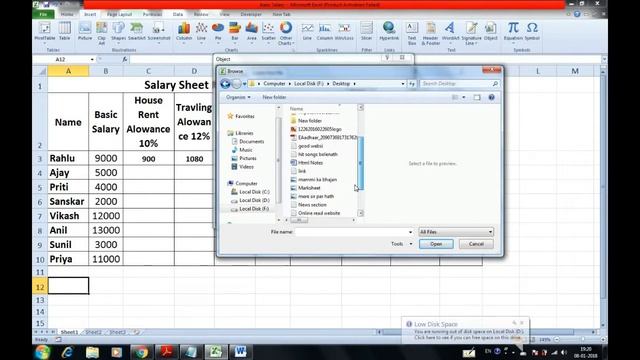Insert a Text Box
Viewport: 640px width, 360px height.
pos(412,33)
